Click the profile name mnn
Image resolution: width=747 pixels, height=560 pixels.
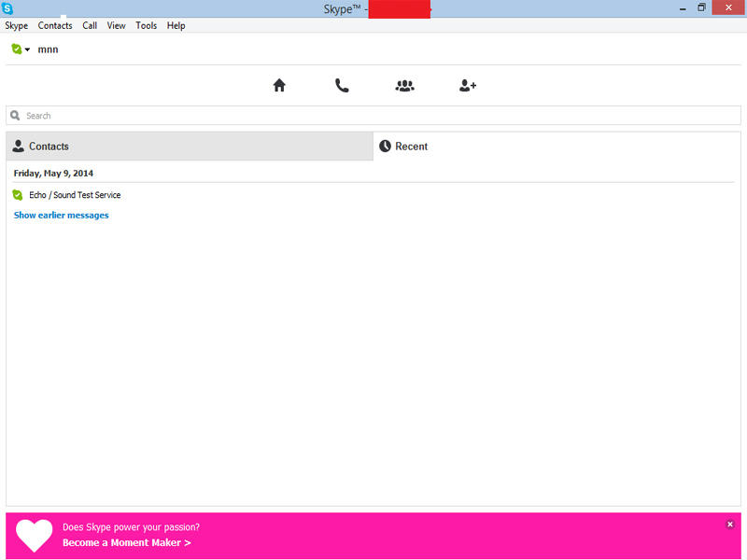[49, 49]
